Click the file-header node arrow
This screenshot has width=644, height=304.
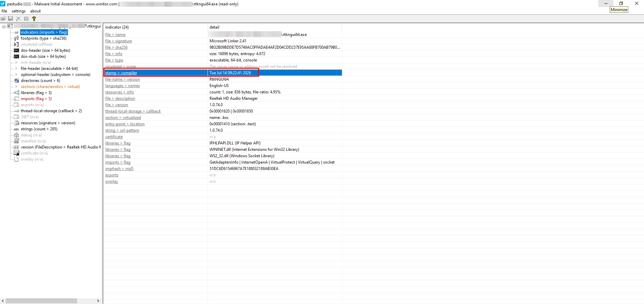coord(16,69)
